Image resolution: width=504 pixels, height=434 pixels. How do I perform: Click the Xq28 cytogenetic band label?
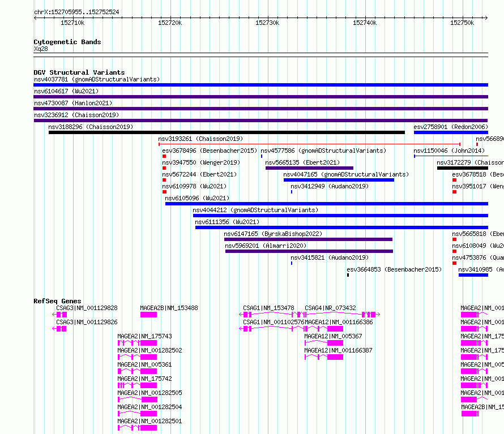(x=41, y=49)
